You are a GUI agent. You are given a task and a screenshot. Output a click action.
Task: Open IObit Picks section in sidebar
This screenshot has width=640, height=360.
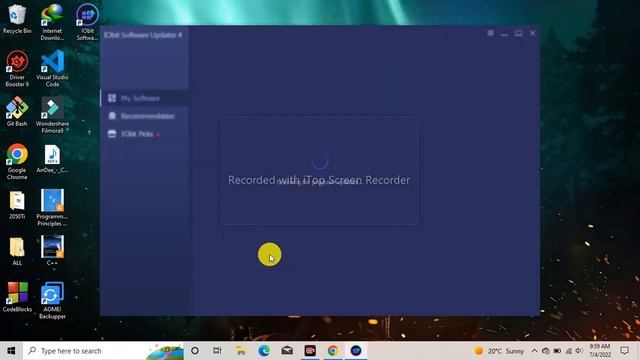tap(144, 134)
